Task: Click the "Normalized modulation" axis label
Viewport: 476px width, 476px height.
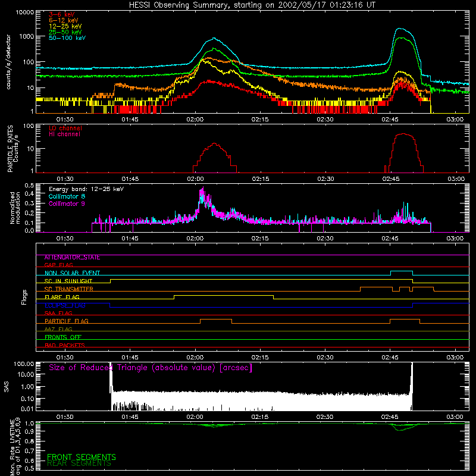Action: click(15, 208)
